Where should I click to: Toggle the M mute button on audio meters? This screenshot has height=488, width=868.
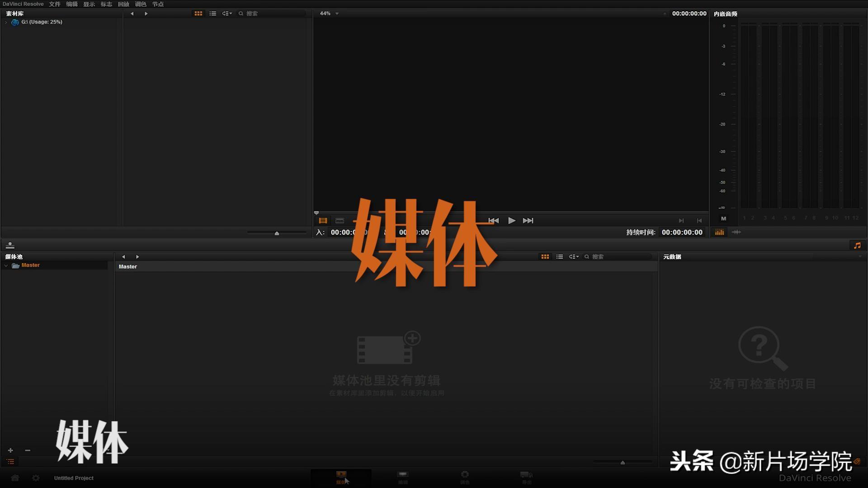click(x=724, y=219)
